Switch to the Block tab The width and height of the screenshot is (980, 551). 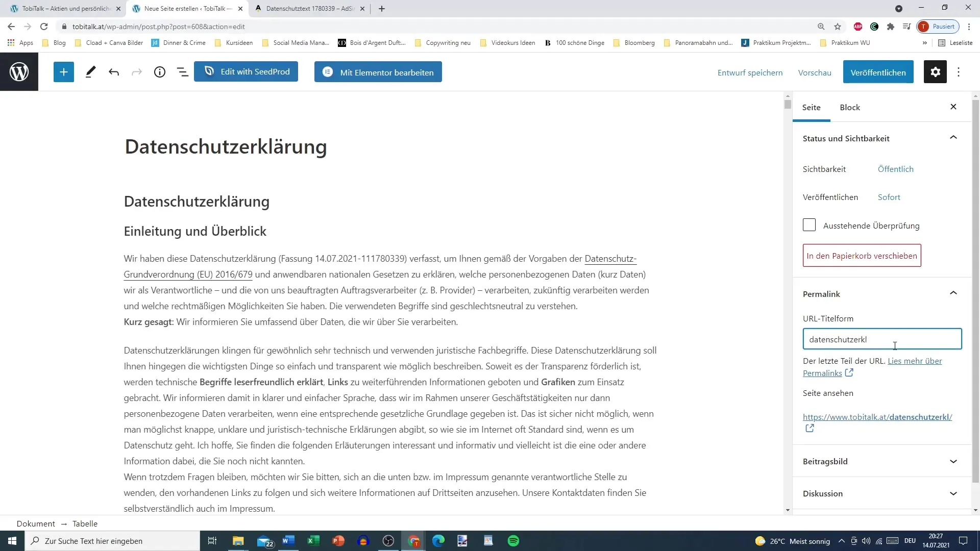click(x=849, y=107)
